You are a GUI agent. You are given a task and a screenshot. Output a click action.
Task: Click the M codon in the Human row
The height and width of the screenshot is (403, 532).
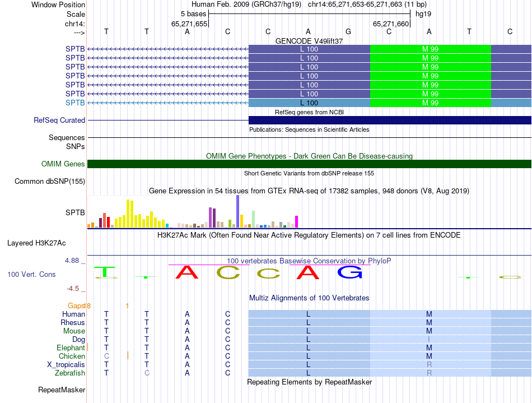(x=429, y=314)
